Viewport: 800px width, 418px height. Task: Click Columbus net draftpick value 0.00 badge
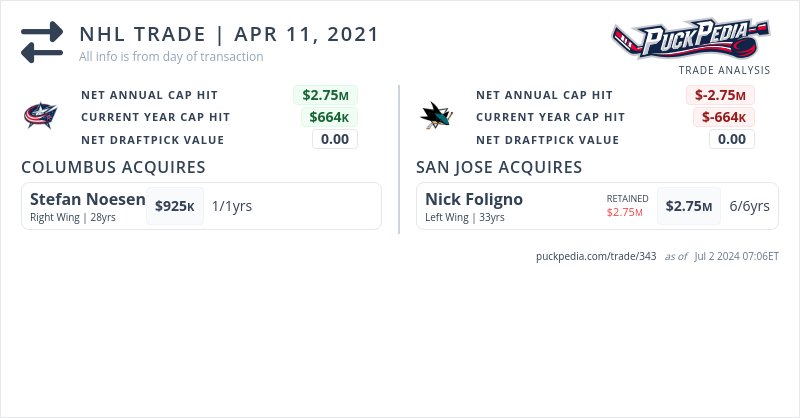tap(335, 139)
